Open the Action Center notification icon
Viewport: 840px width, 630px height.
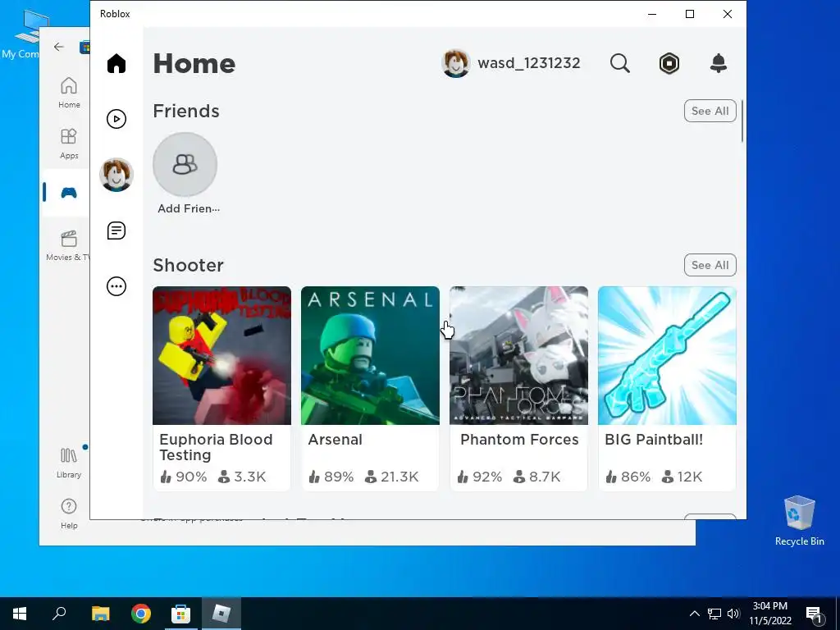click(815, 614)
